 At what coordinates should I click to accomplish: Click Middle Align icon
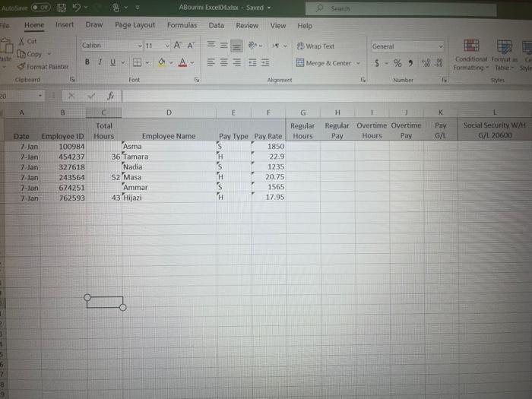[223, 45]
